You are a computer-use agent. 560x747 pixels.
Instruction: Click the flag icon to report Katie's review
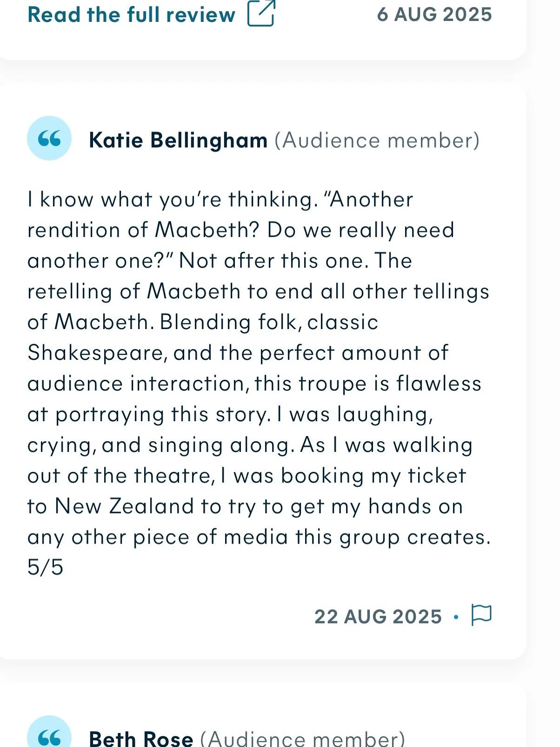[481, 616]
